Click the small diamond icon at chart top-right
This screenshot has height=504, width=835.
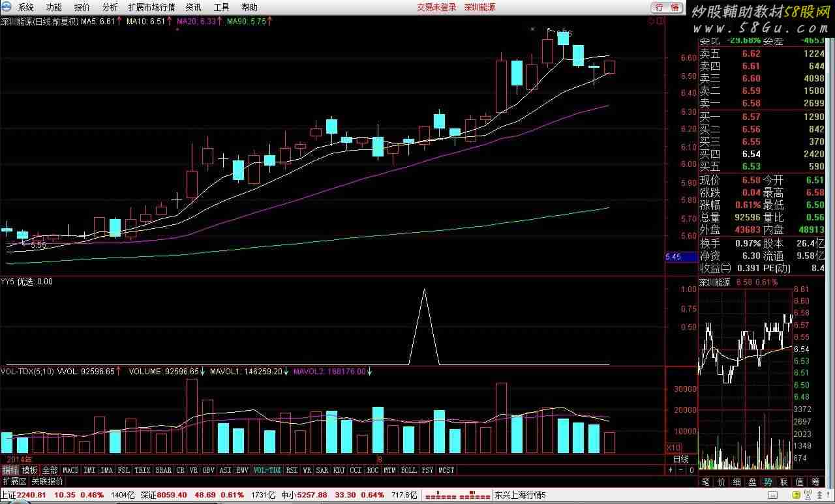(x=651, y=22)
